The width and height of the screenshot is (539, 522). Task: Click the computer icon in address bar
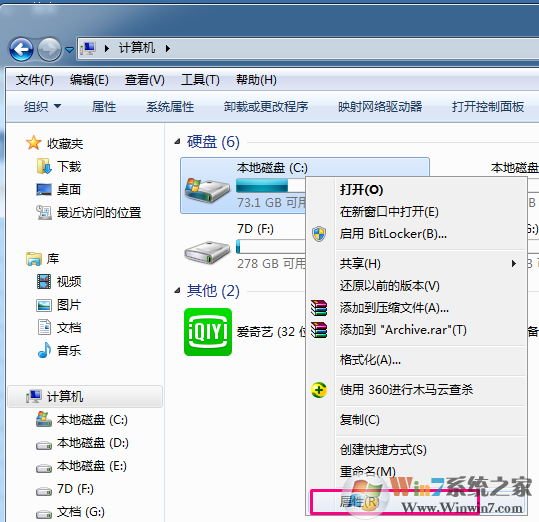89,48
